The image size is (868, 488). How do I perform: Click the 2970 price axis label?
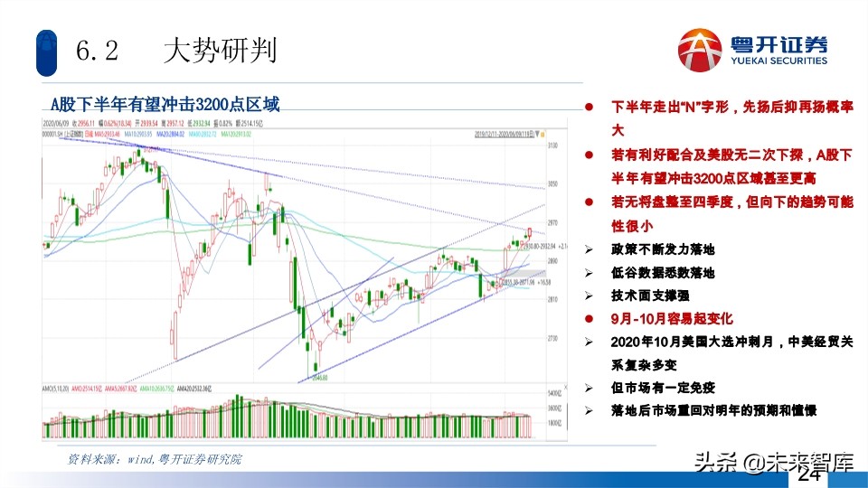(552, 222)
